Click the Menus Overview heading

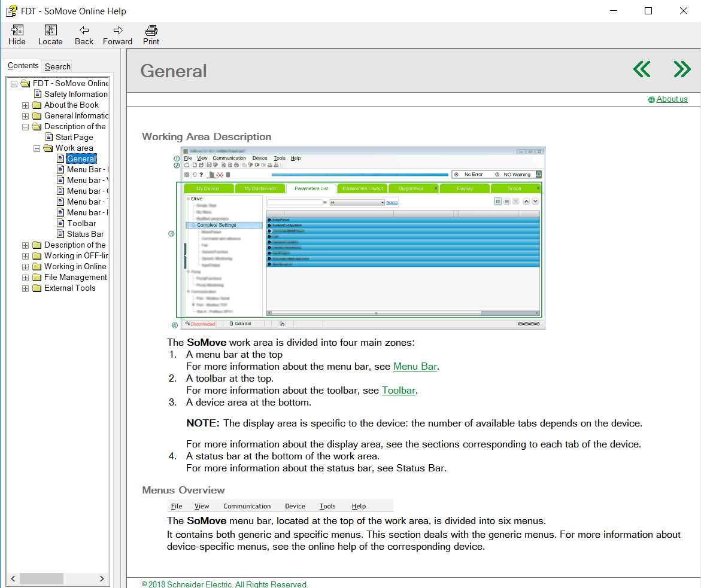coord(183,490)
